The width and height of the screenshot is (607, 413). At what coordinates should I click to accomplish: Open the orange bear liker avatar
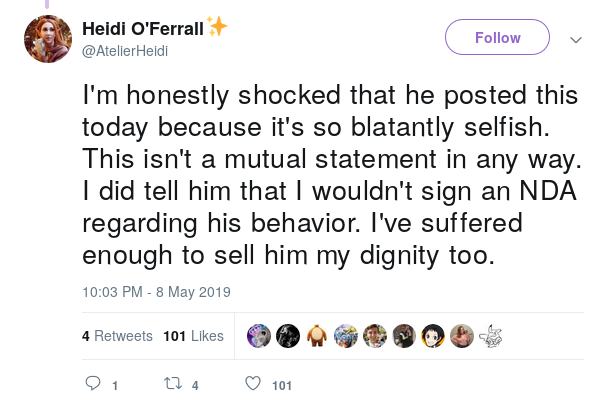pos(317,336)
